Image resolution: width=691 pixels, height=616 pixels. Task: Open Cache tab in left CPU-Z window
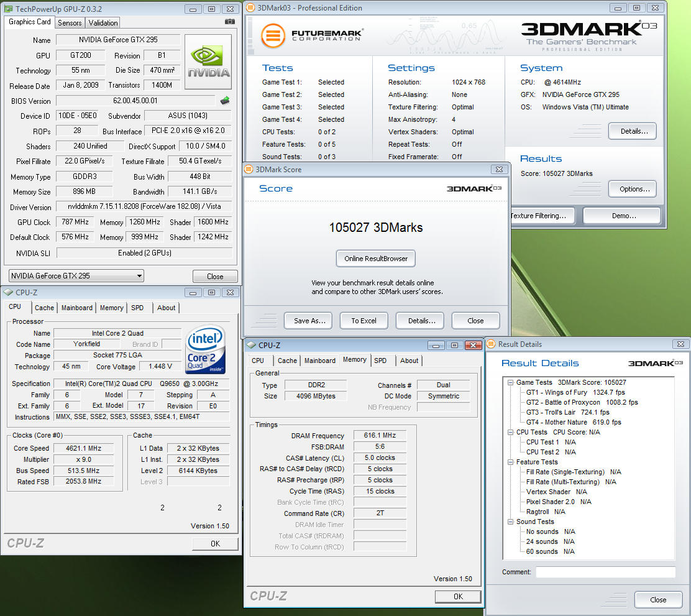45,308
